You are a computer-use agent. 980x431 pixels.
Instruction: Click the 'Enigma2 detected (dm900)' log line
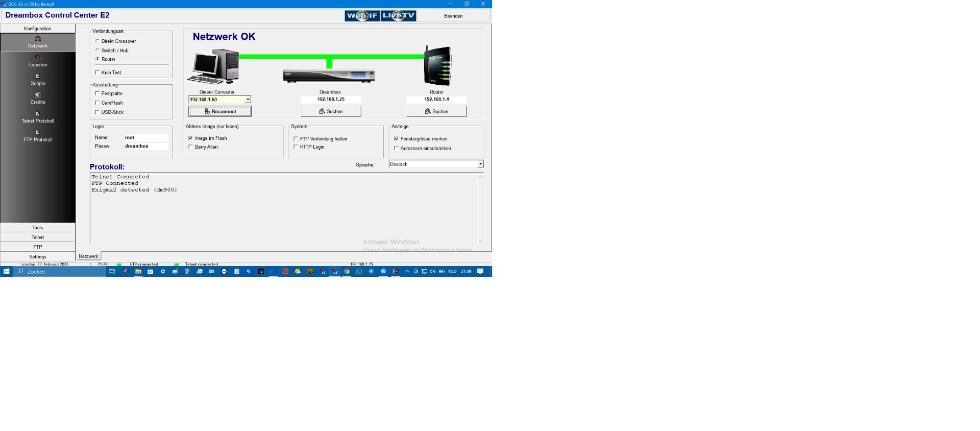point(134,190)
